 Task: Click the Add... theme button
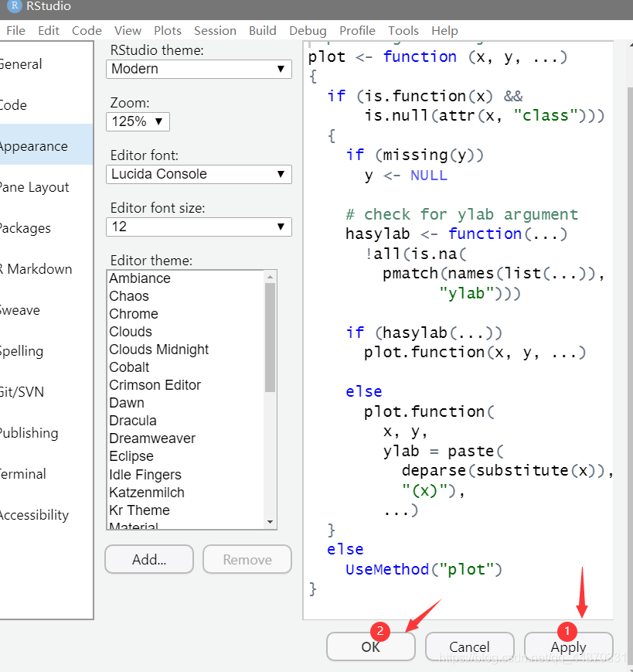point(149,559)
